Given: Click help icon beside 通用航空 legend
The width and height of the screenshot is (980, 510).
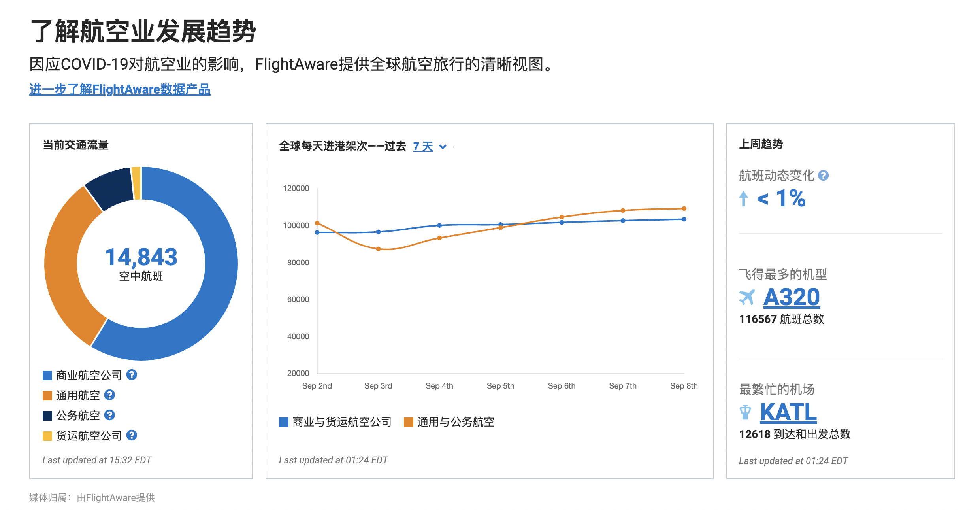Looking at the screenshot, I should tap(109, 395).
